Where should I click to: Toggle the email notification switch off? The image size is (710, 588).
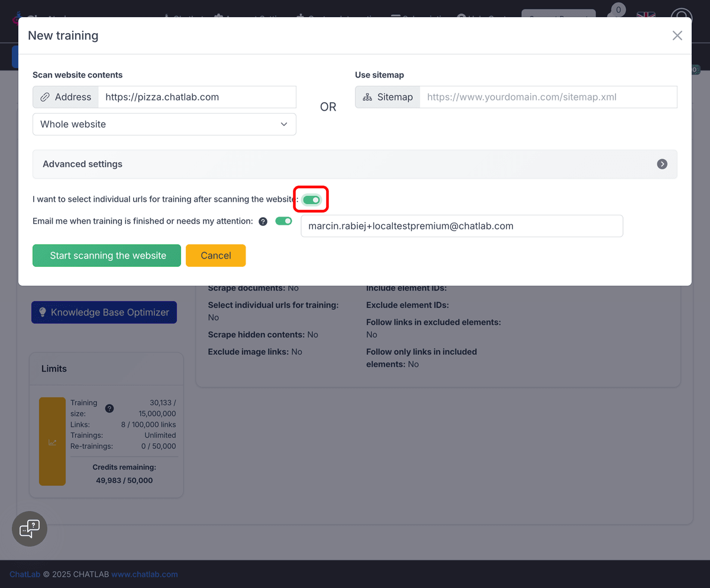283,221
